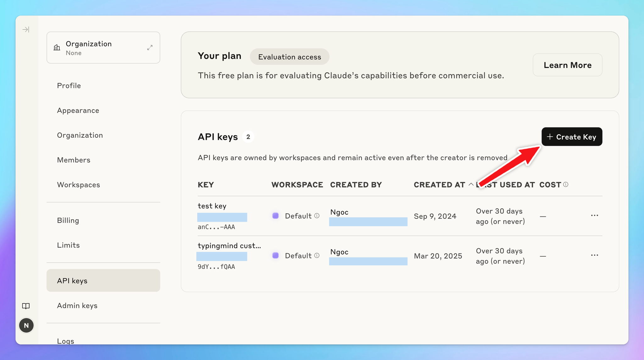Viewport: 644px width, 360px height.
Task: Open Admin keys page
Action: [x=77, y=306]
